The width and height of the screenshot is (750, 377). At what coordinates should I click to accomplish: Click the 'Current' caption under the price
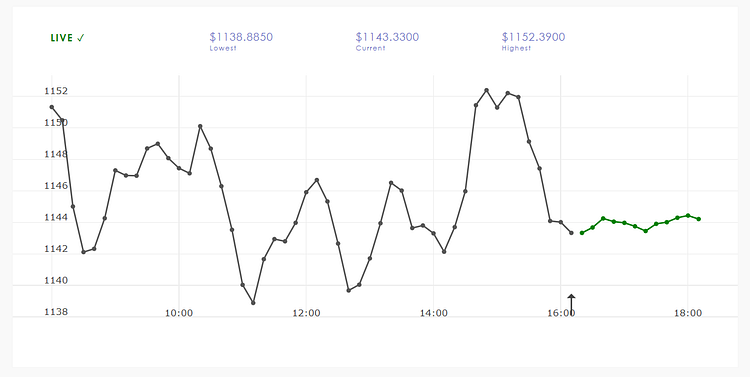click(370, 48)
